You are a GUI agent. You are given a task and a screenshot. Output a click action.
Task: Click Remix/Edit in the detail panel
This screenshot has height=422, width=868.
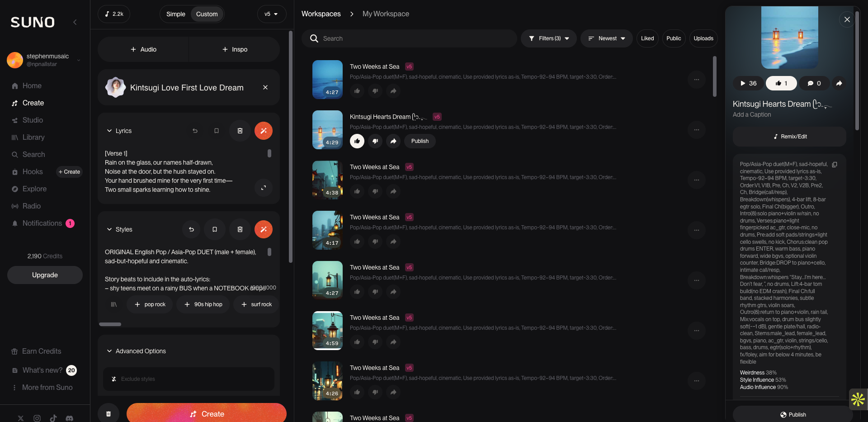click(x=789, y=137)
